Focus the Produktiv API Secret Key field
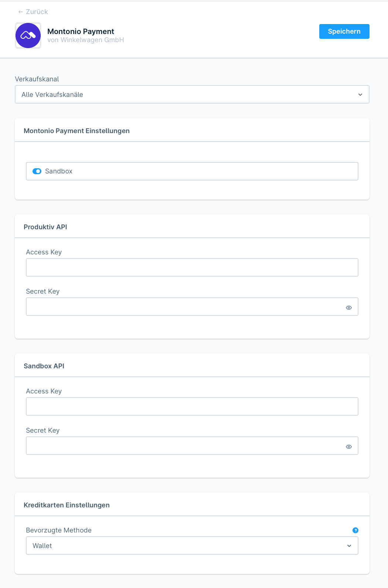388x588 pixels. coord(185,307)
